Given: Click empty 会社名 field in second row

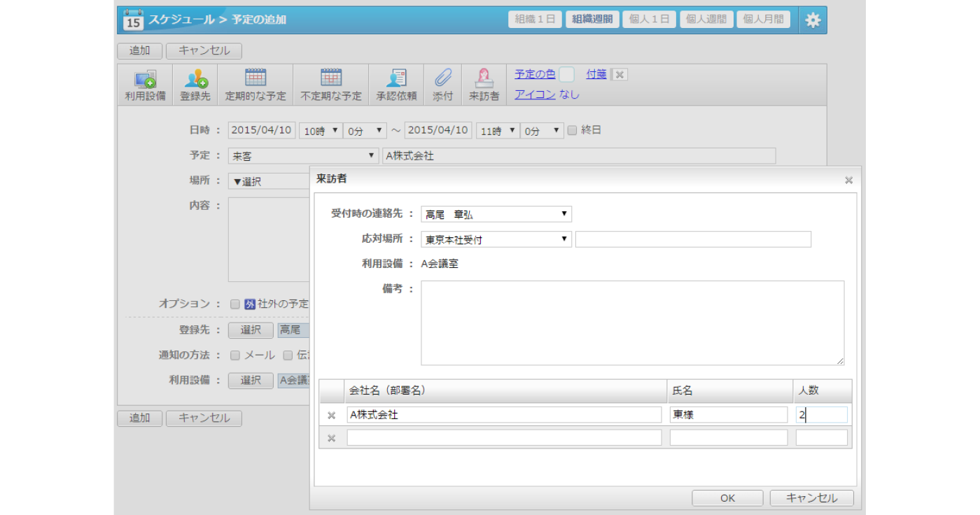Looking at the screenshot, I should [504, 437].
